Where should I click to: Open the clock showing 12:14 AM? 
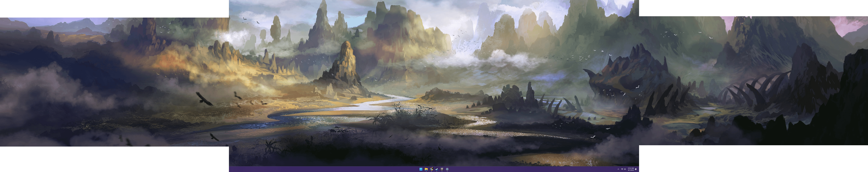(631, 169)
